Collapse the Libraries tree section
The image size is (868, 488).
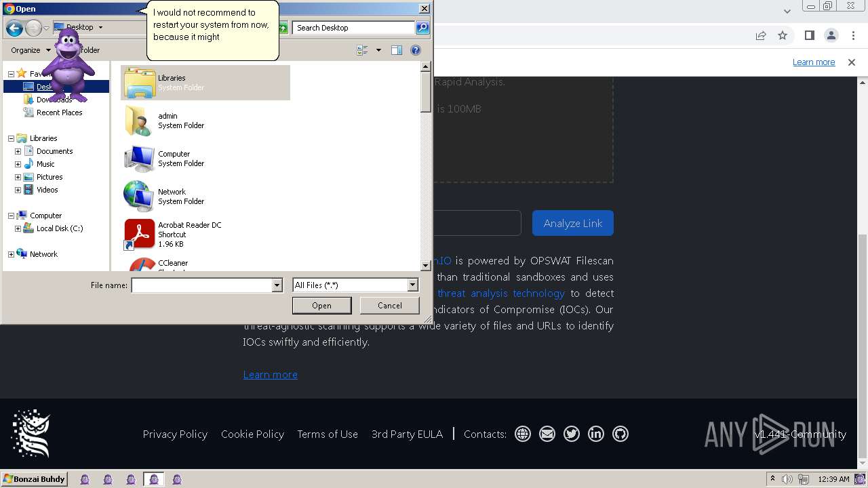point(11,138)
